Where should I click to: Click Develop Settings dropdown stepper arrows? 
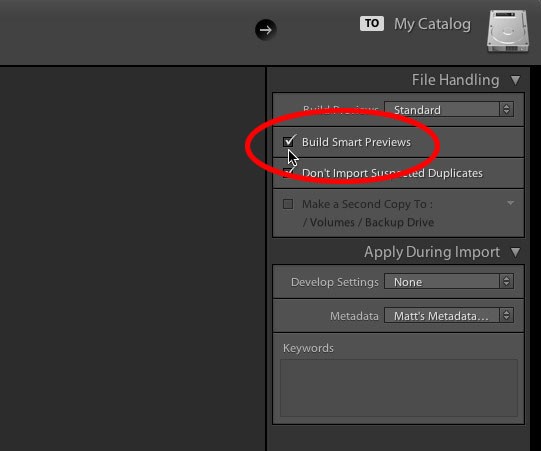[506, 282]
